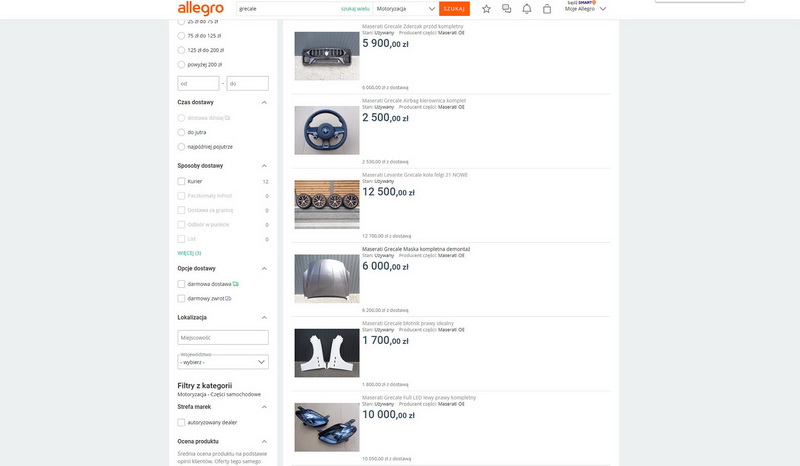This screenshot has height=466, width=800.
Task: Select price range 75 zł do 125 zł
Action: point(181,36)
